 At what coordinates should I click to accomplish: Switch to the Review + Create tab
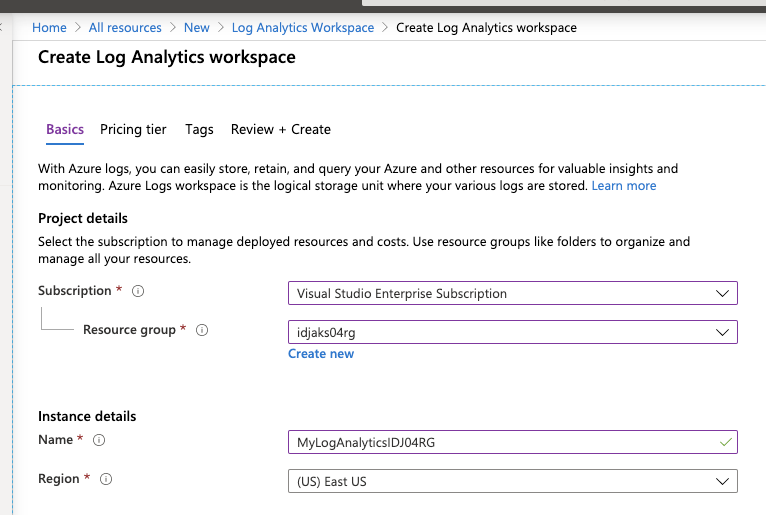pyautogui.click(x=281, y=129)
